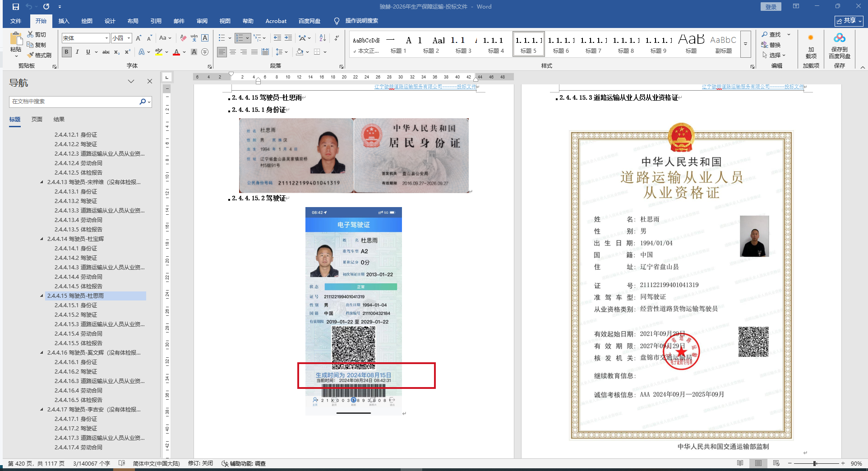
Task: Cut selection with 剪切
Action: (37, 34)
